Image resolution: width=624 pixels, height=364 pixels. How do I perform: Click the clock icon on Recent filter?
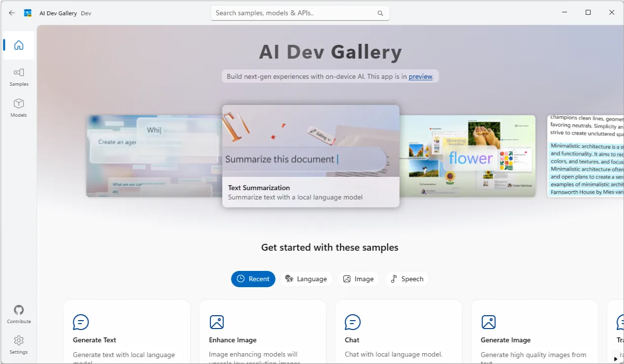pos(241,279)
